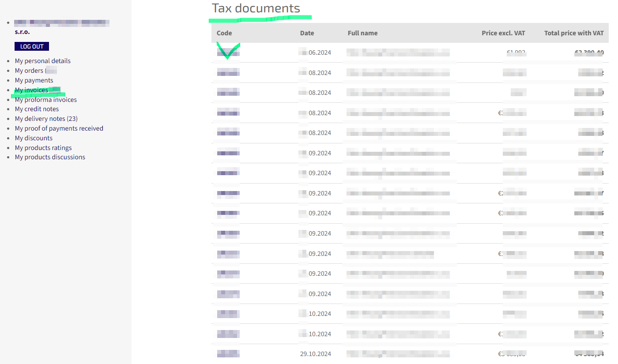Open My products discussions
The image size is (618, 364).
[50, 157]
